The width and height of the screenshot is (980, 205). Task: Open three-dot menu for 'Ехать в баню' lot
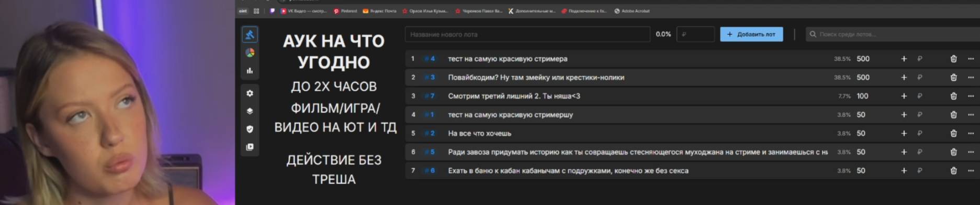(x=971, y=170)
